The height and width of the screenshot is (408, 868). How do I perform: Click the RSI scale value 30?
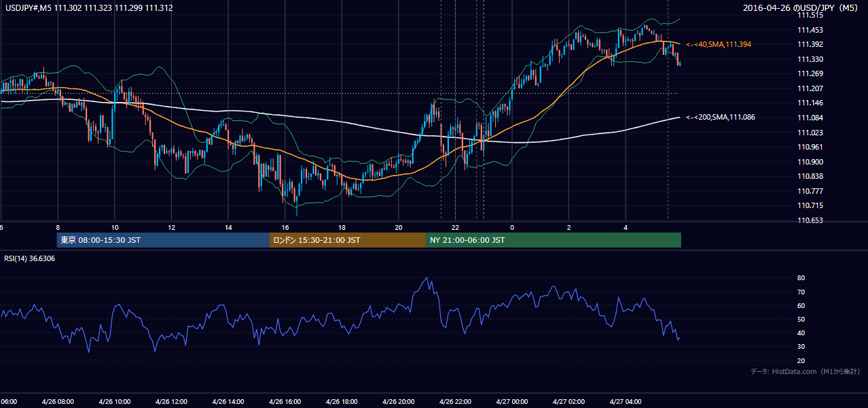801,347
